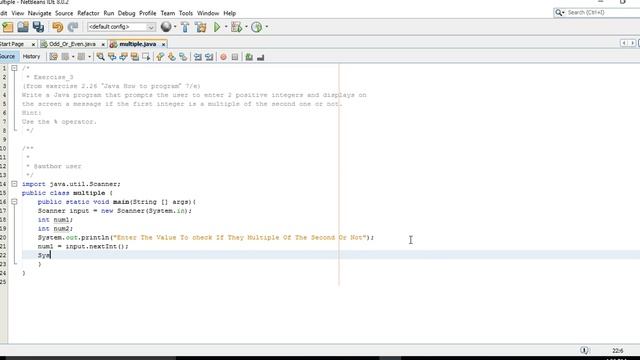Screen dimensions: 640x360
Task: Click line 21 code 'num1 = input.nextInt();'
Action: (x=83, y=246)
